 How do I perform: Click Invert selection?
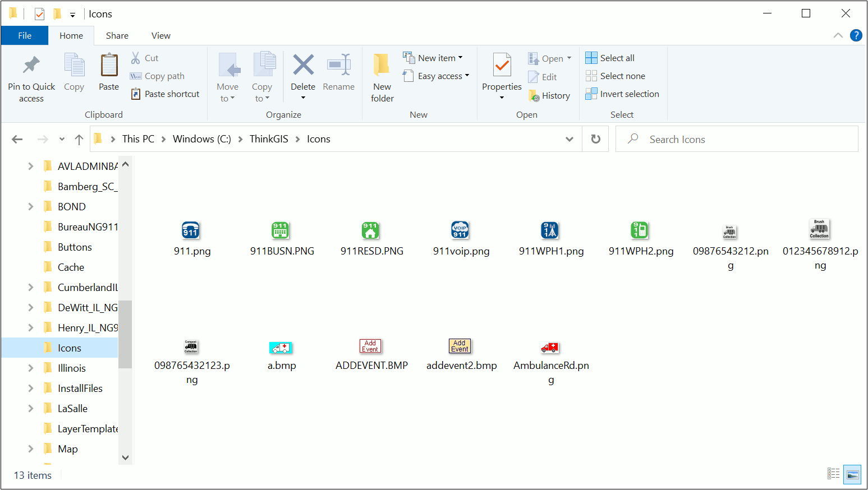[622, 94]
